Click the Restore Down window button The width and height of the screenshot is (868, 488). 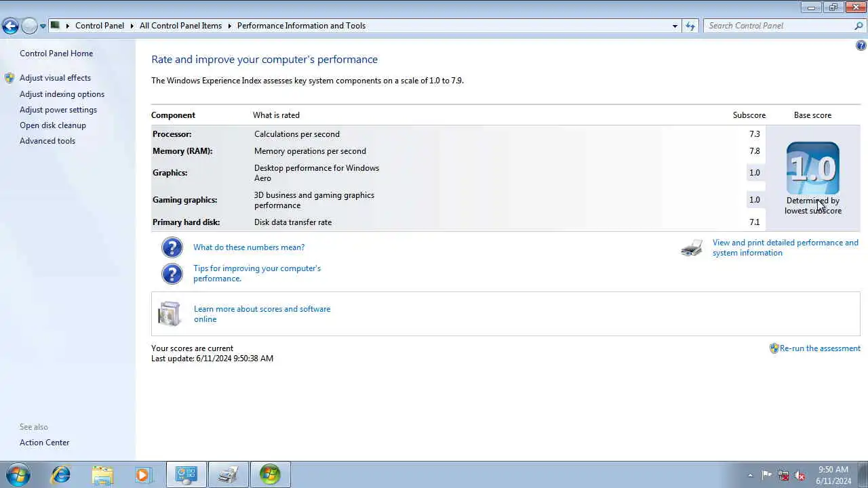click(x=833, y=7)
